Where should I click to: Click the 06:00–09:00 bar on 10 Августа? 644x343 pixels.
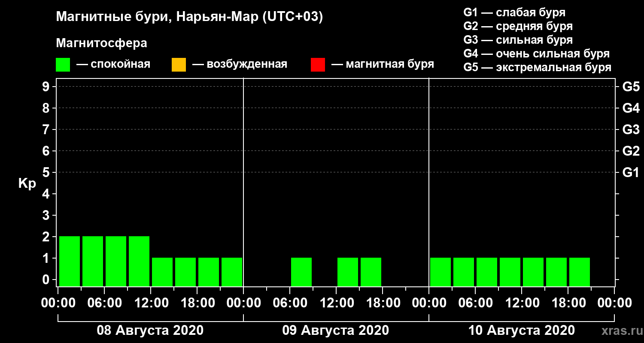pyautogui.click(x=487, y=272)
